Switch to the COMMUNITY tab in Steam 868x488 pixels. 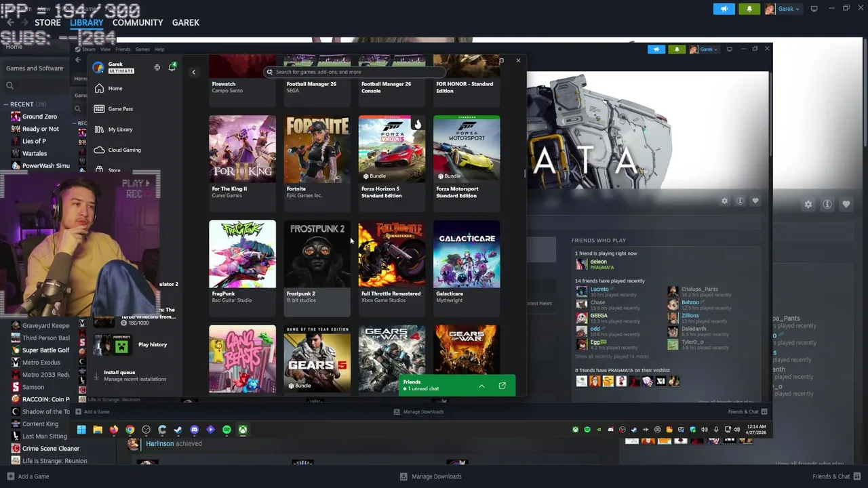138,22
